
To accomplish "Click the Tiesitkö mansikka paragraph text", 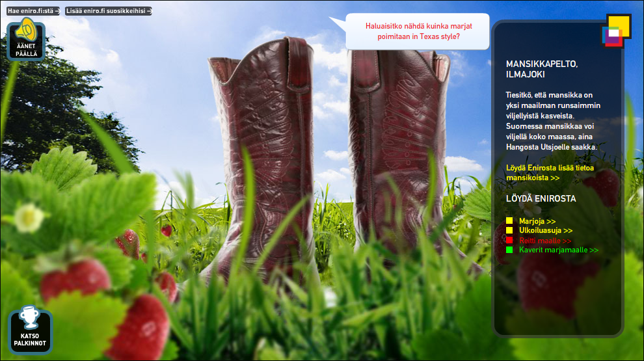I will click(x=553, y=121).
